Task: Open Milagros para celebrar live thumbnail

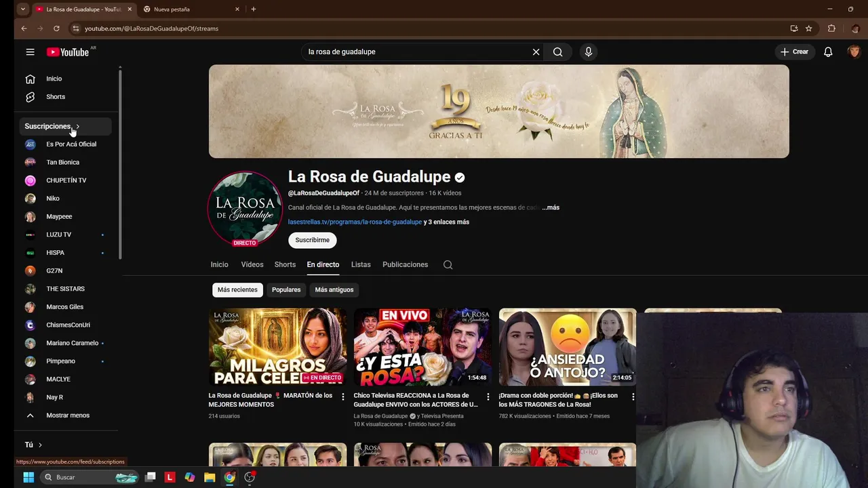Action: tap(277, 347)
